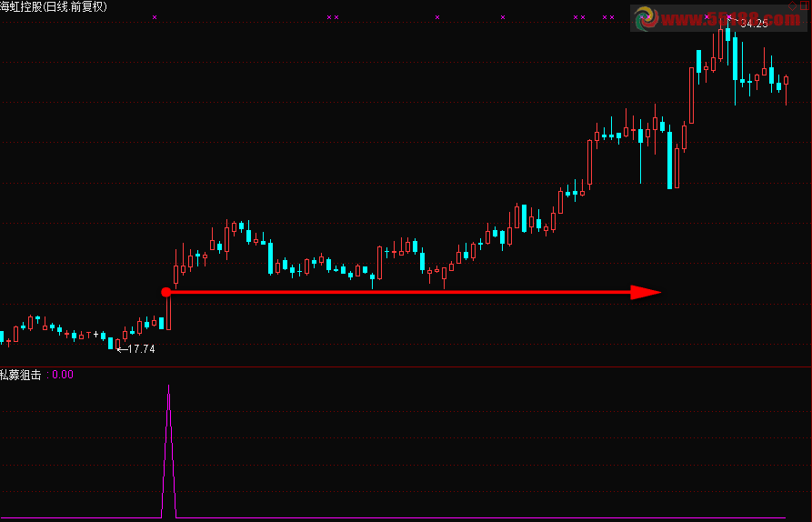Click the 私募狙击 indicator name label

point(21,375)
